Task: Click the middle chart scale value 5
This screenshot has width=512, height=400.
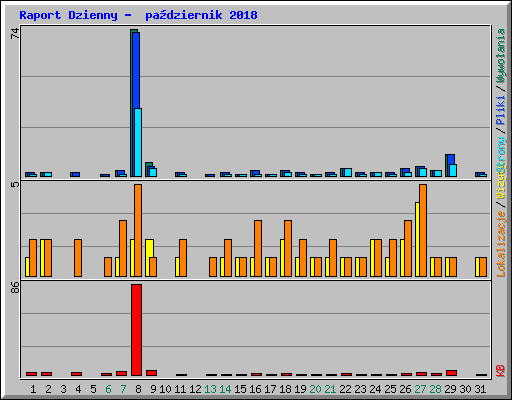Action: 15,184
